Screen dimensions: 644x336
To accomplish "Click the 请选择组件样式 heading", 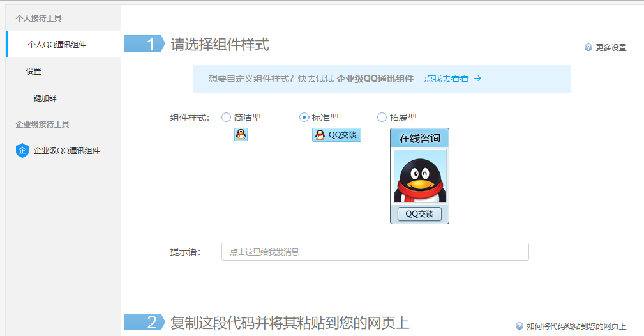I will click(220, 45).
